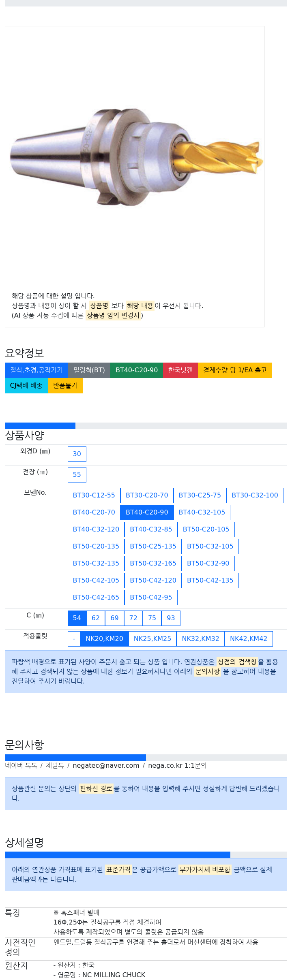Image resolution: width=292 pixels, height=980 pixels.
Task: Select collet option NK42,KM42
Action: click(249, 639)
